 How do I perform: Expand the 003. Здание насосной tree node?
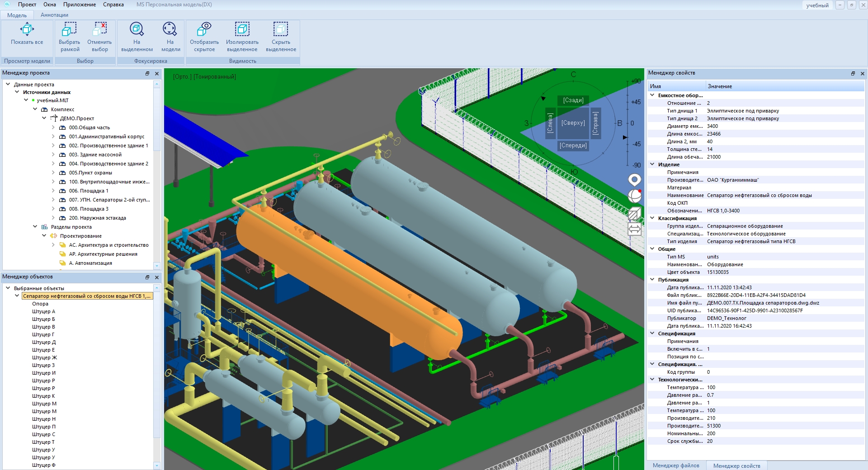pos(53,155)
